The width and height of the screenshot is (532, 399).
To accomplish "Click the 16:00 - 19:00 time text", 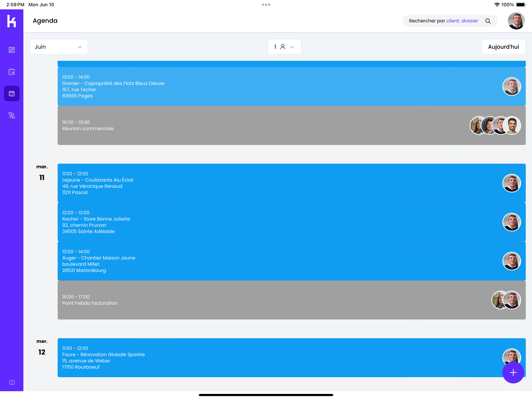I will tap(76, 122).
